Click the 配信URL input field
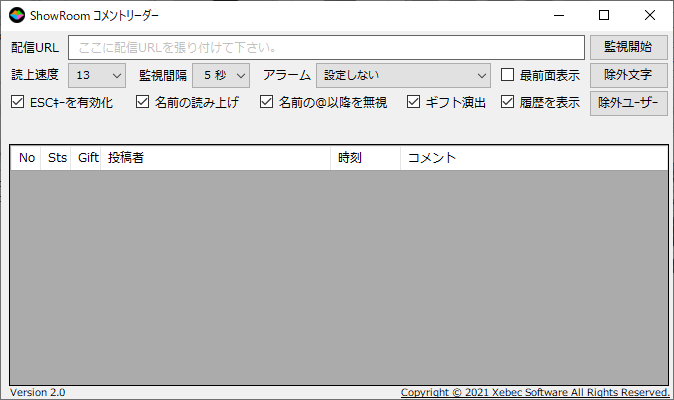674x400 pixels. (x=326, y=47)
